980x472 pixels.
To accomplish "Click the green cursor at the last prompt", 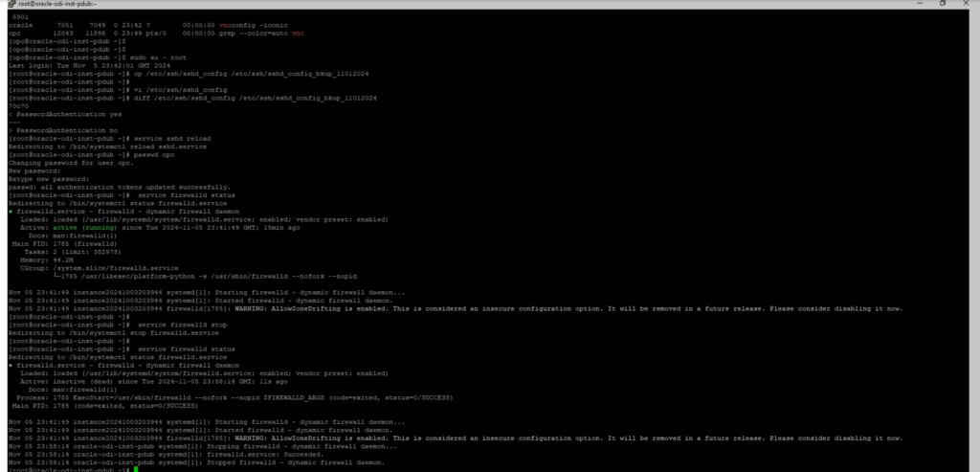I will [136, 469].
